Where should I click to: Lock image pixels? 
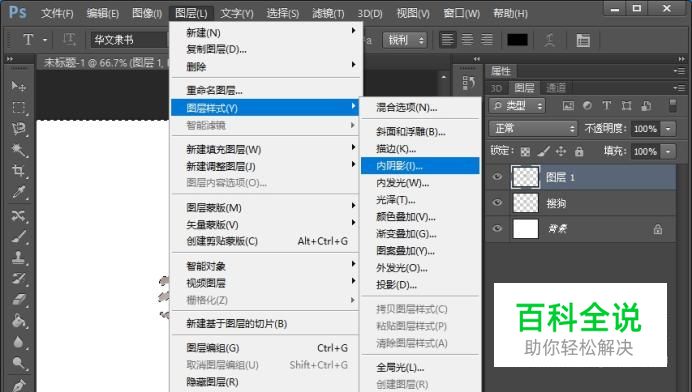543,152
